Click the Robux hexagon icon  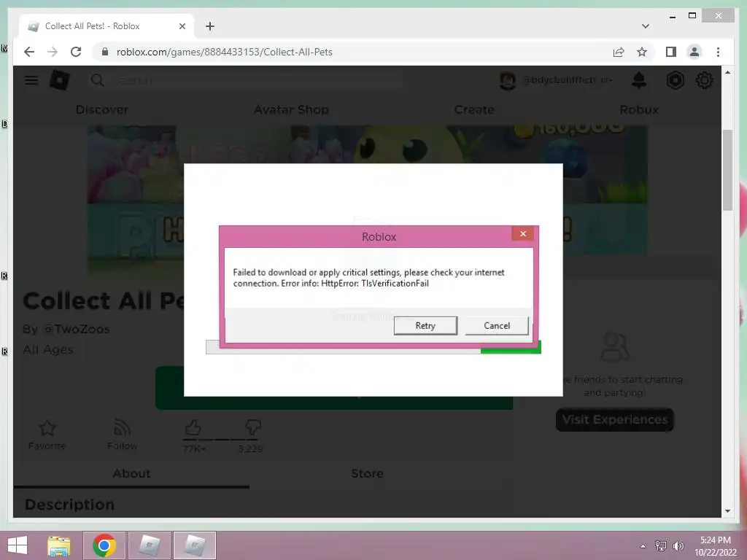pyautogui.click(x=675, y=80)
